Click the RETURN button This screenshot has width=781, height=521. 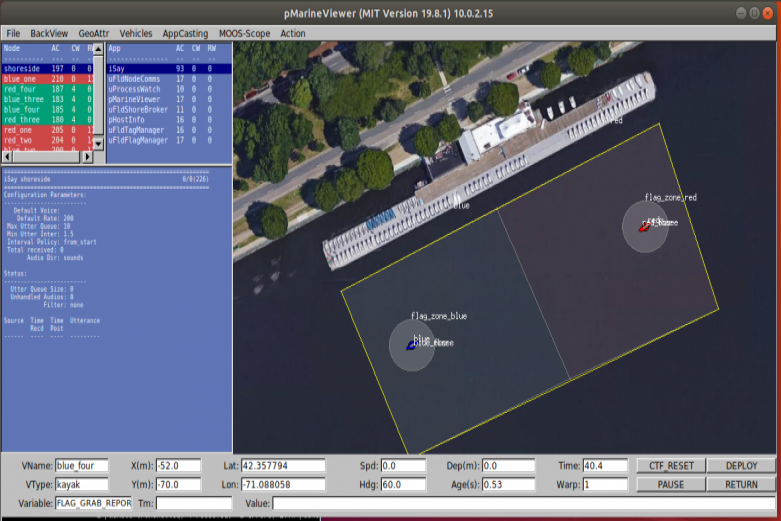741,485
